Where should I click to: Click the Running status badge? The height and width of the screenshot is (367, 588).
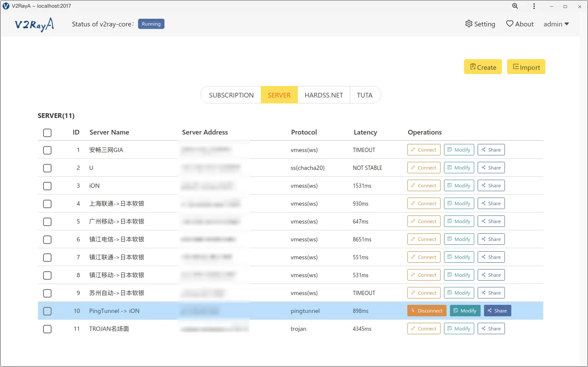pos(151,24)
